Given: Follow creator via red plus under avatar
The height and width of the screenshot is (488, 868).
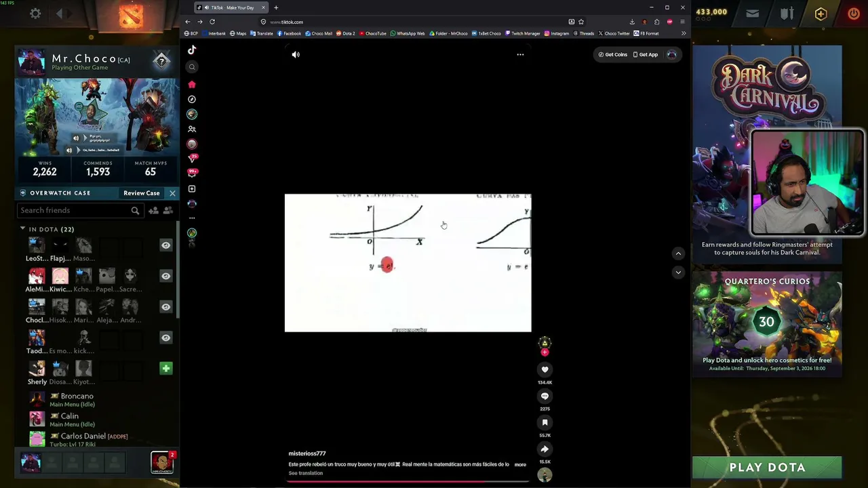Looking at the screenshot, I should pos(545,352).
